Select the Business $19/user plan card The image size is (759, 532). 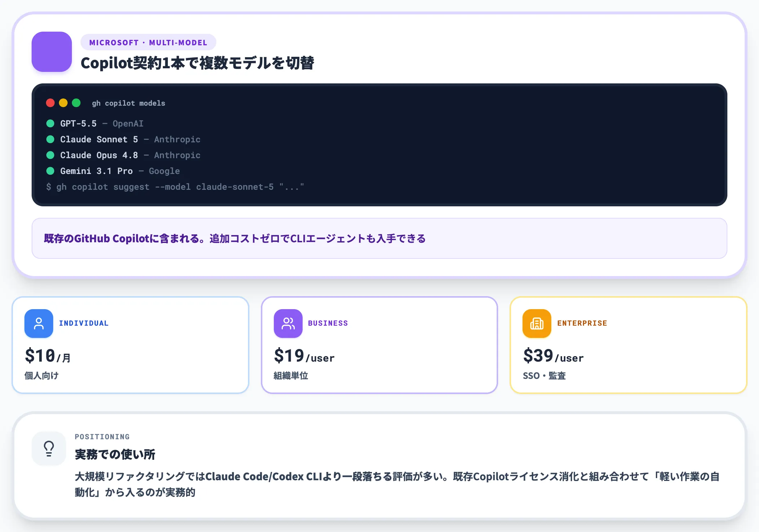pos(379,345)
